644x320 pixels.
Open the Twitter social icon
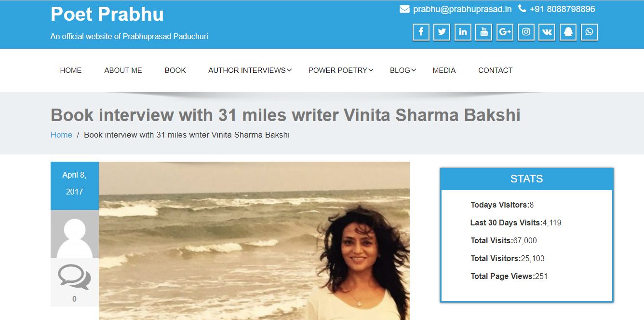[x=442, y=32]
